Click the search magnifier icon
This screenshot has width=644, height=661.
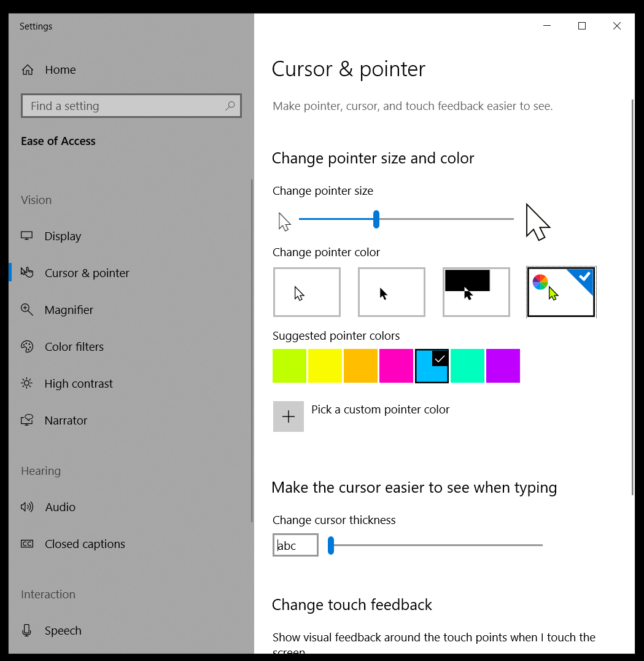pyautogui.click(x=230, y=106)
